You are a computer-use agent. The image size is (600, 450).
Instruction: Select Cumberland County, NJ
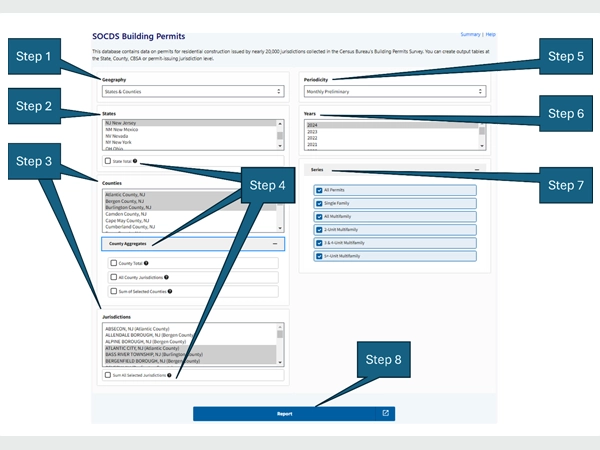(190, 227)
